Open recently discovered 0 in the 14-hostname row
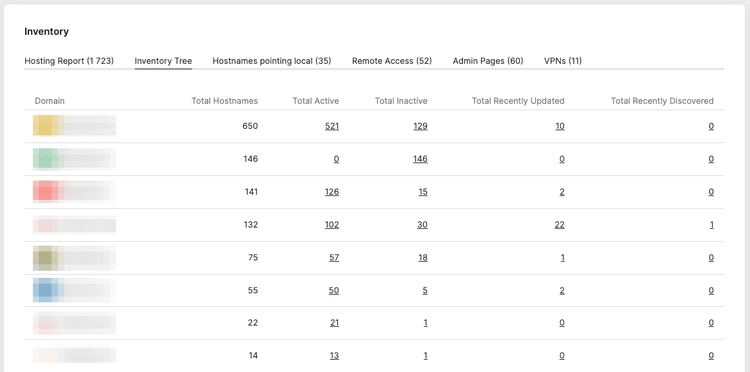This screenshot has height=372, width=750. click(x=711, y=356)
